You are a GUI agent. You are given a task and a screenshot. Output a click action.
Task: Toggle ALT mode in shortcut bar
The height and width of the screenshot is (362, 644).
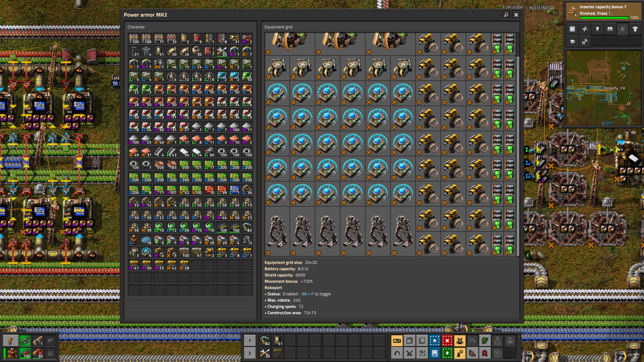coord(397,341)
